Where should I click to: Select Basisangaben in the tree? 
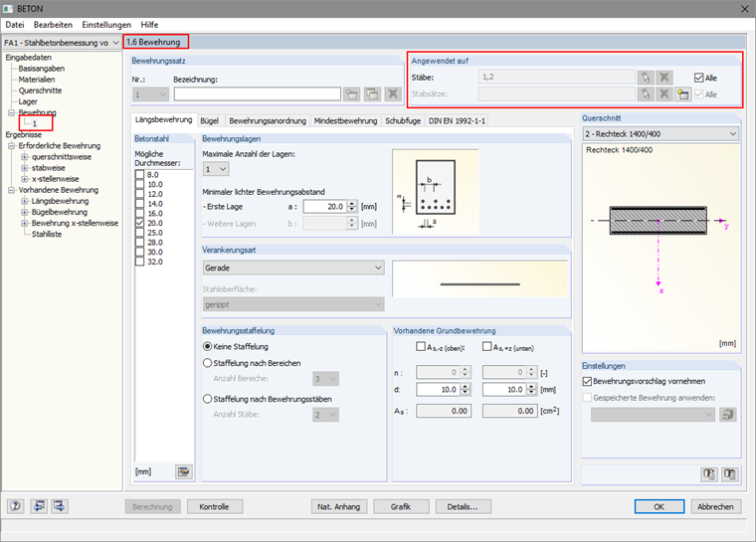[x=42, y=69]
